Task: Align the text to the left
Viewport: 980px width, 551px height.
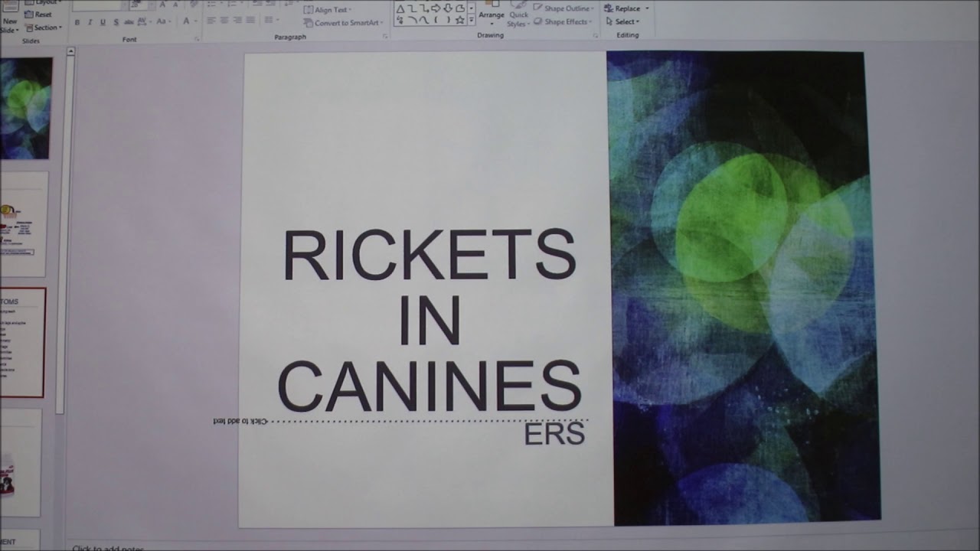Action: (211, 20)
